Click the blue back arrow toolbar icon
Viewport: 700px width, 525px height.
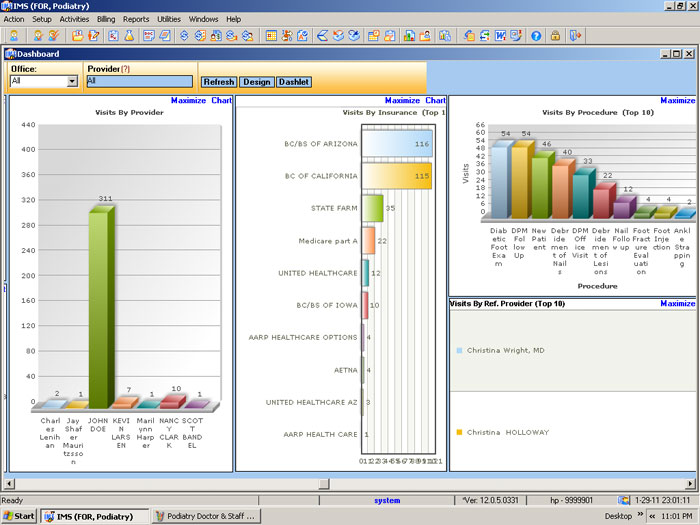tap(322, 36)
